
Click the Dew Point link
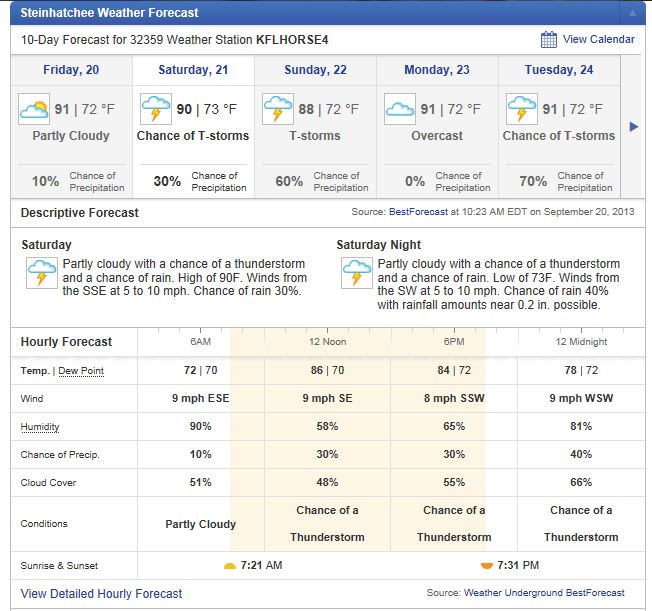[81, 371]
